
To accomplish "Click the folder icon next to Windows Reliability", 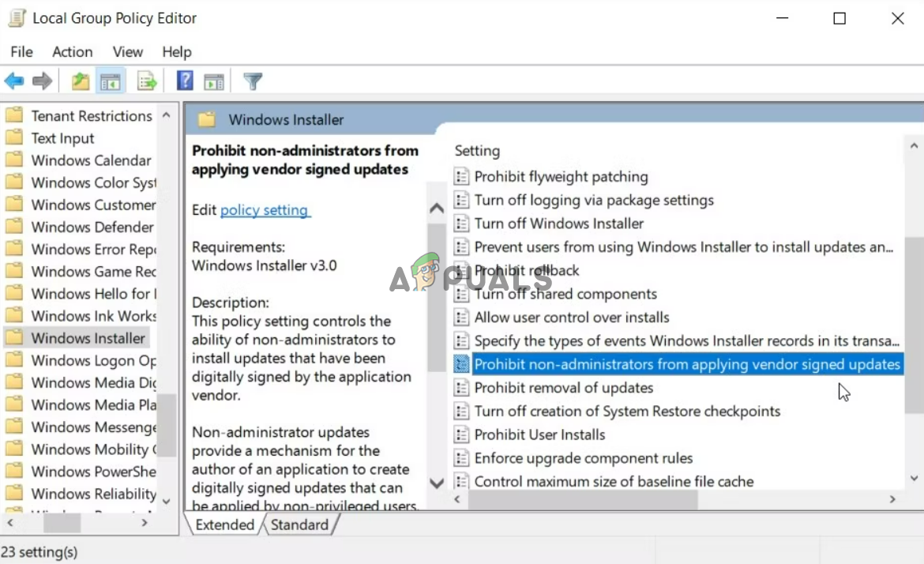I will tap(14, 493).
